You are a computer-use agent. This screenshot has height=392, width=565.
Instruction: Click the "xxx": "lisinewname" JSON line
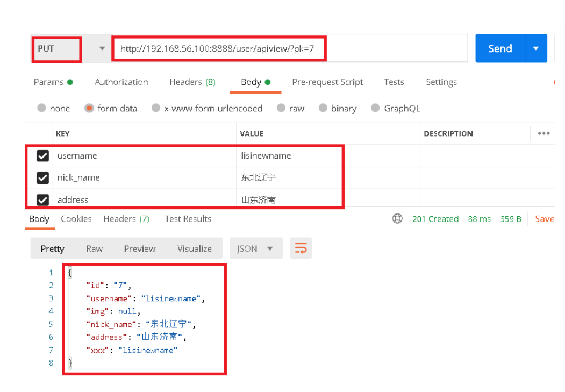click(x=132, y=350)
